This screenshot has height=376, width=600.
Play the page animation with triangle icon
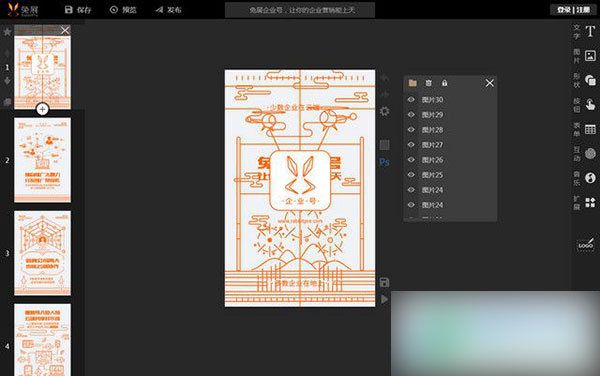point(384,299)
